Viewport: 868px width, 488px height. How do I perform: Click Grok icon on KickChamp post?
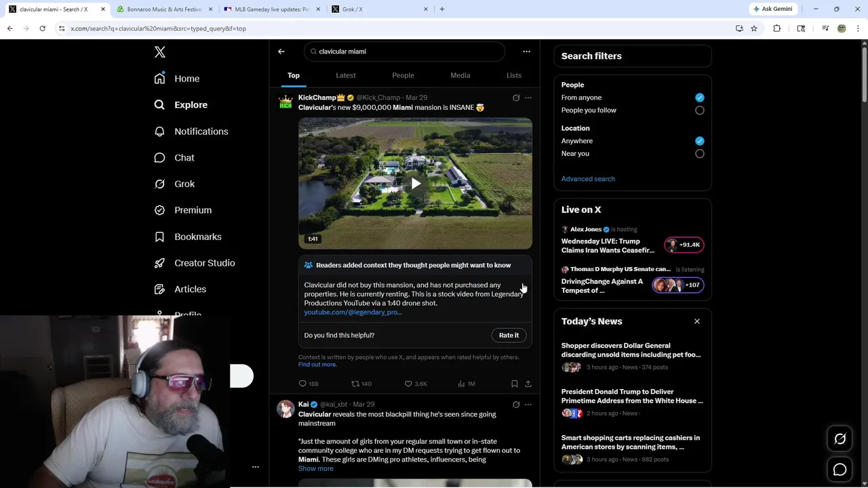(x=516, y=98)
